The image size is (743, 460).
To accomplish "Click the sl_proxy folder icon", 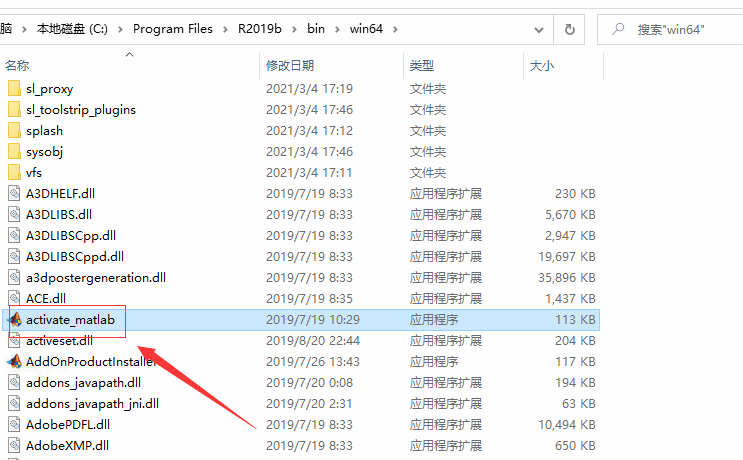I will point(14,89).
